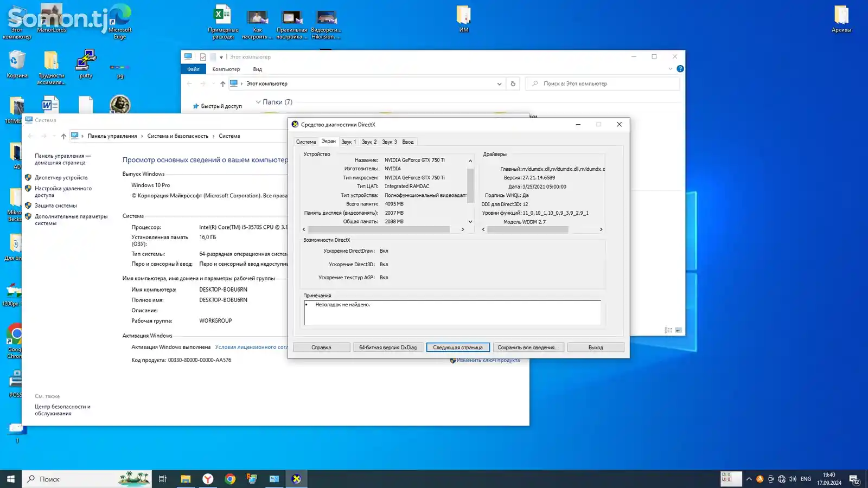Switch to the System window taskbar icon
The image size is (868, 488).
(274, 479)
